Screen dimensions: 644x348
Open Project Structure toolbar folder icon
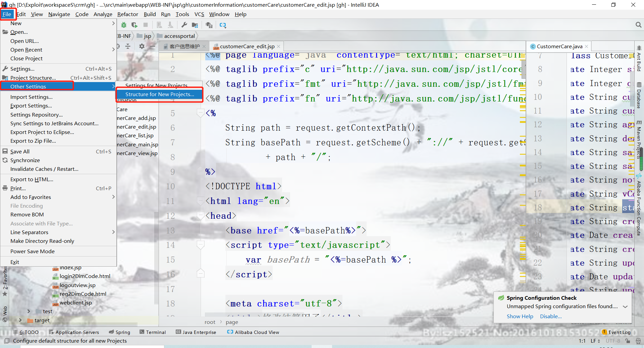(195, 25)
